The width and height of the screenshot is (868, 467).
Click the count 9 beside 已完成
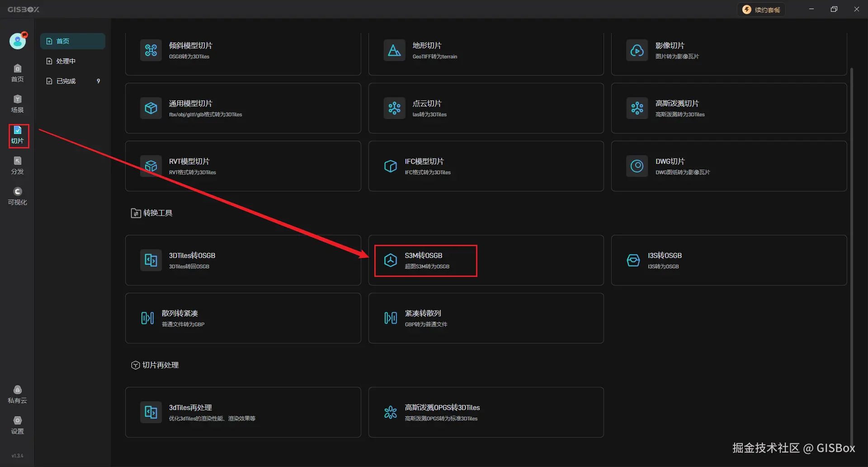[98, 81]
